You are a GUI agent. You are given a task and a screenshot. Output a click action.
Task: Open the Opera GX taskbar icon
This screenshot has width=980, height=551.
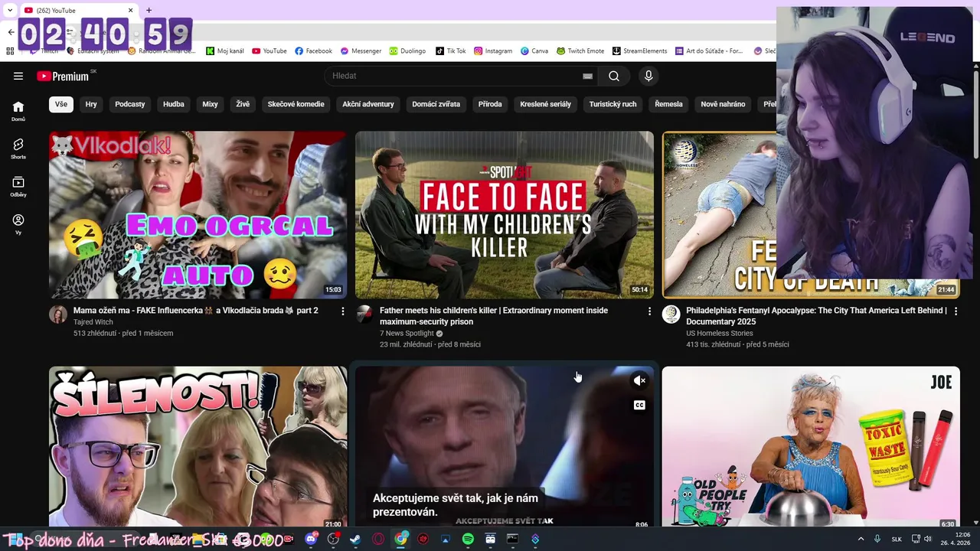click(378, 540)
